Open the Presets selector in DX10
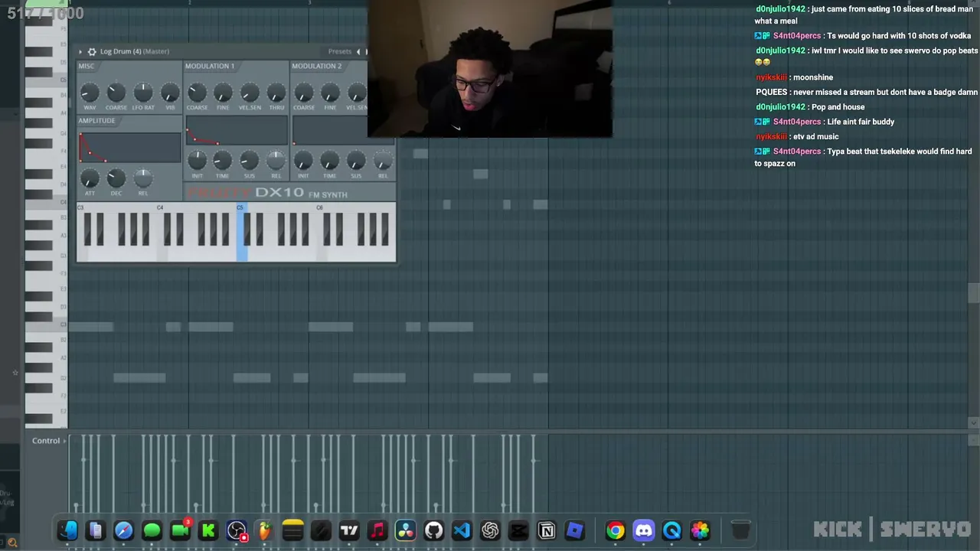The height and width of the screenshot is (551, 980). point(340,51)
